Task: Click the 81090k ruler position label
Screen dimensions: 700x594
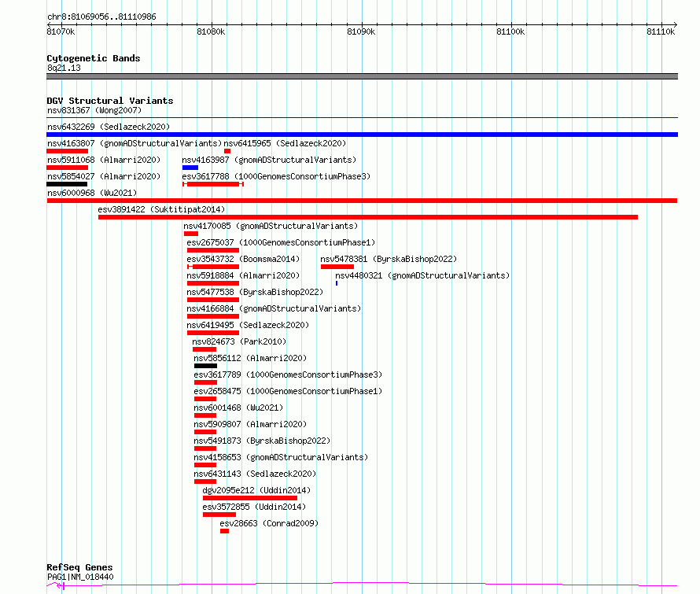Action: 361,31
